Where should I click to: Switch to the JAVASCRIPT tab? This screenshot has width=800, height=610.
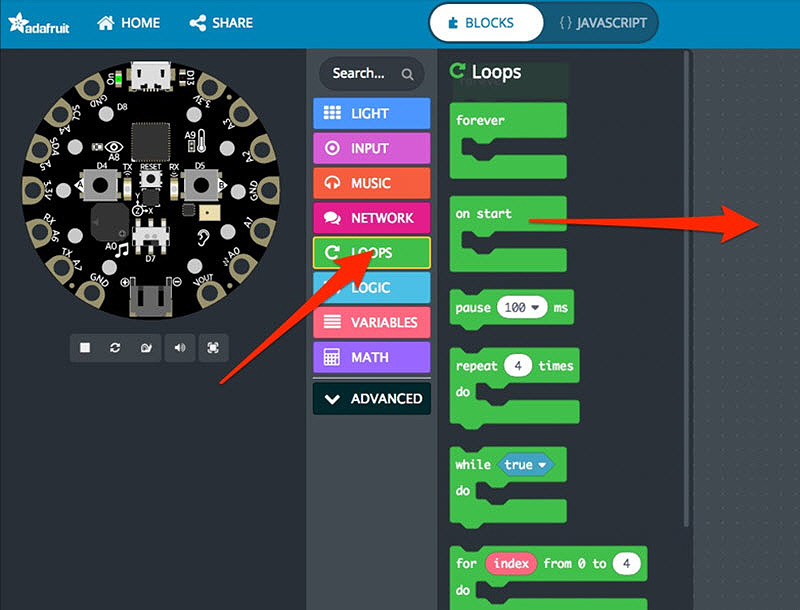601,22
